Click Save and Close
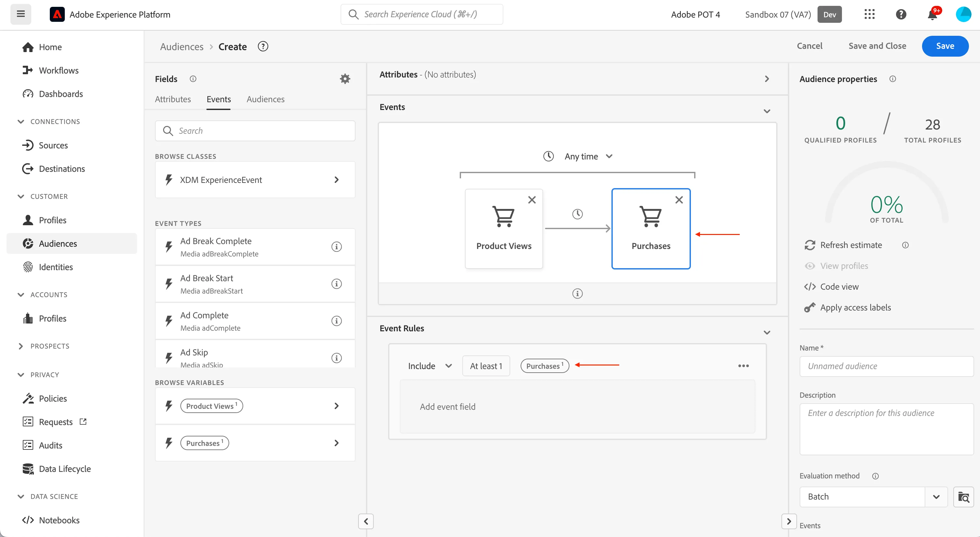Screen dimensions: 980x537 [877, 46]
